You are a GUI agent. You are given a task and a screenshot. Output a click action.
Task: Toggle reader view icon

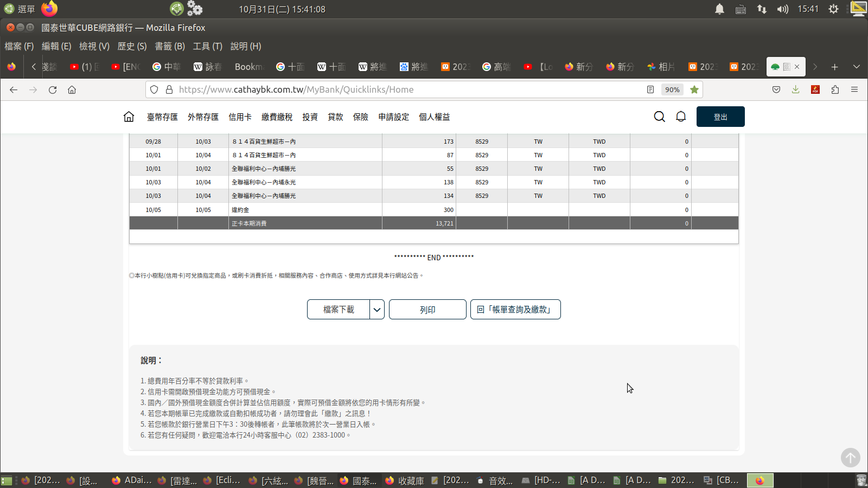[x=650, y=89]
